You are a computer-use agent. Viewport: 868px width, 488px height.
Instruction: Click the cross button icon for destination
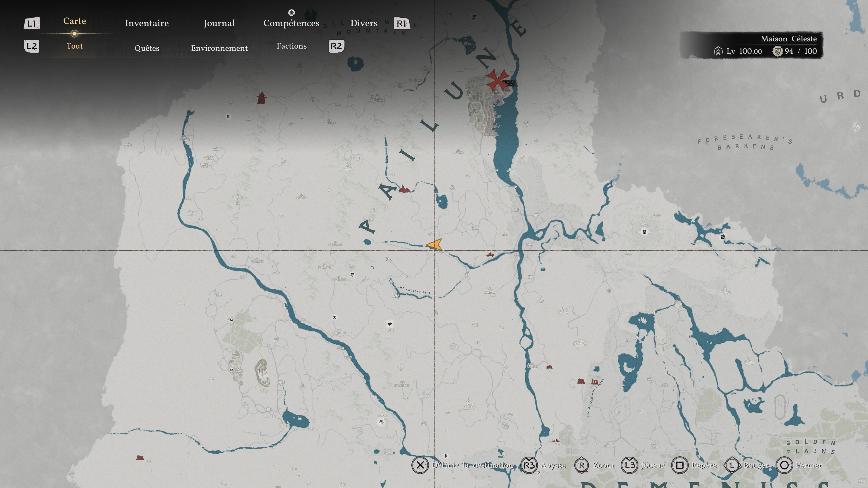(420, 465)
